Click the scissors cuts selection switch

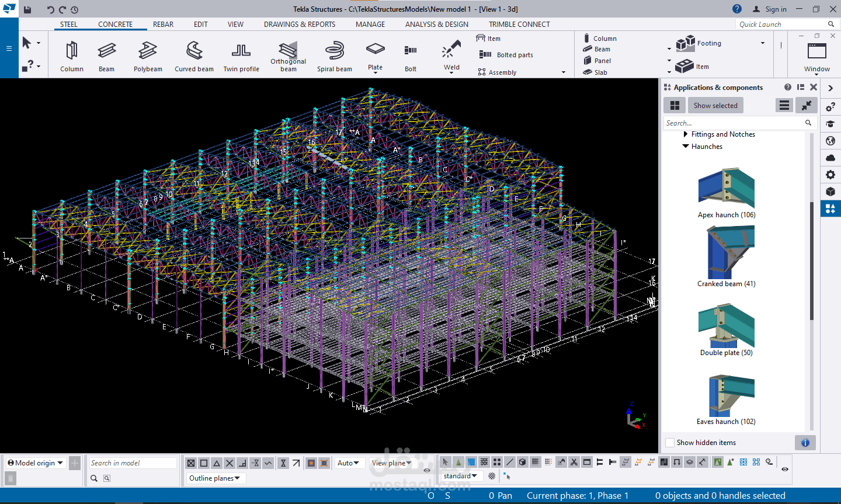click(x=574, y=462)
